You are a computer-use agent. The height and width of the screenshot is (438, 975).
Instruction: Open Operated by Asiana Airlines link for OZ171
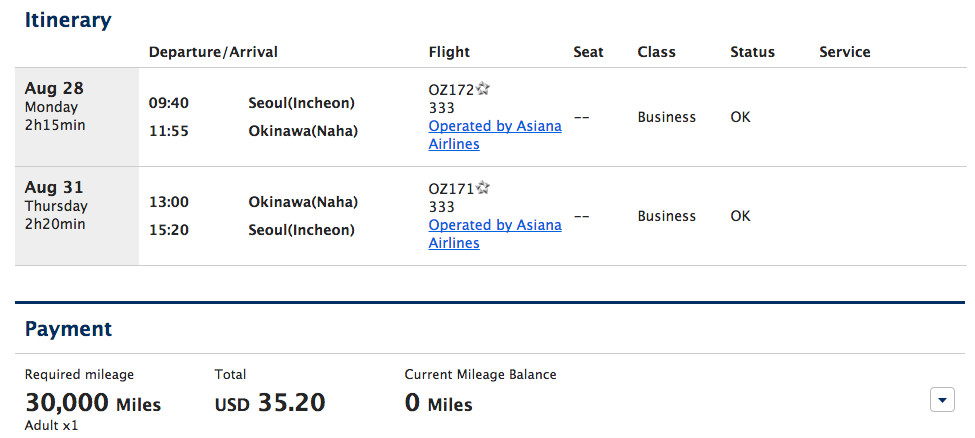tap(495, 234)
